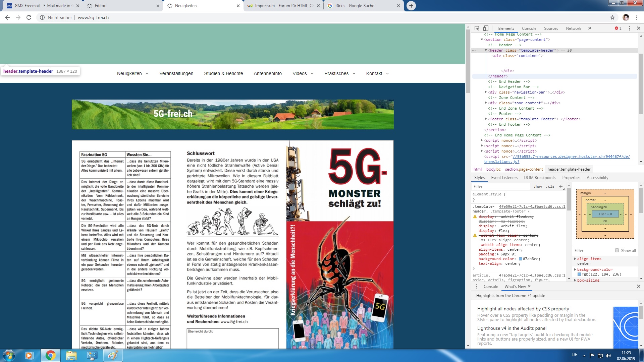Image resolution: width=644 pixels, height=362 pixels.
Task: Add new style rule plus icon
Action: click(561, 187)
